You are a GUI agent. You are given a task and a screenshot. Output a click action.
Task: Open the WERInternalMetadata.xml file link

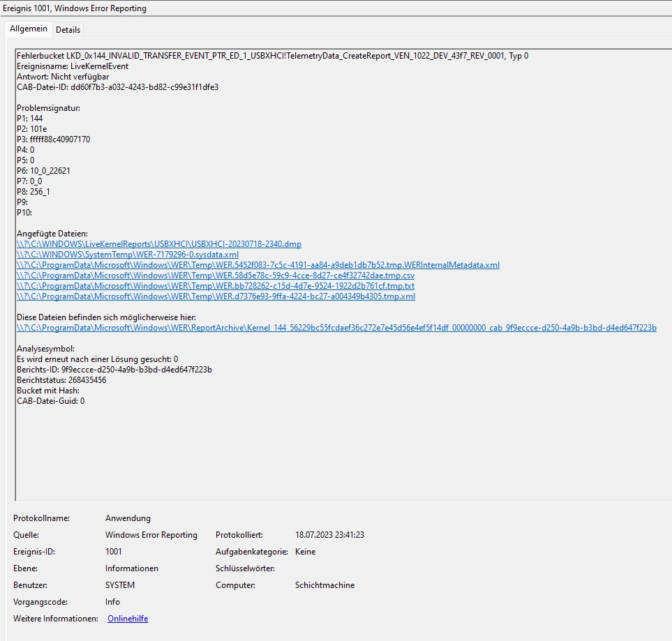point(258,265)
